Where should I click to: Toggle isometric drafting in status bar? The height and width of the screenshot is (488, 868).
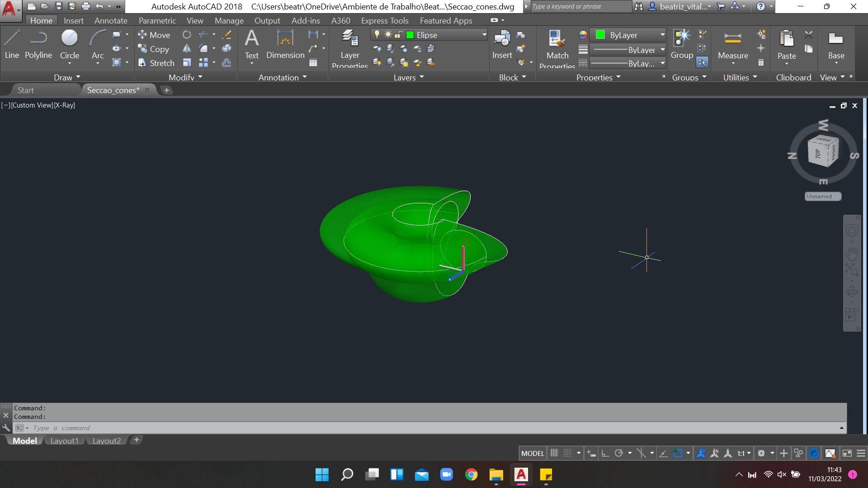pyautogui.click(x=641, y=453)
